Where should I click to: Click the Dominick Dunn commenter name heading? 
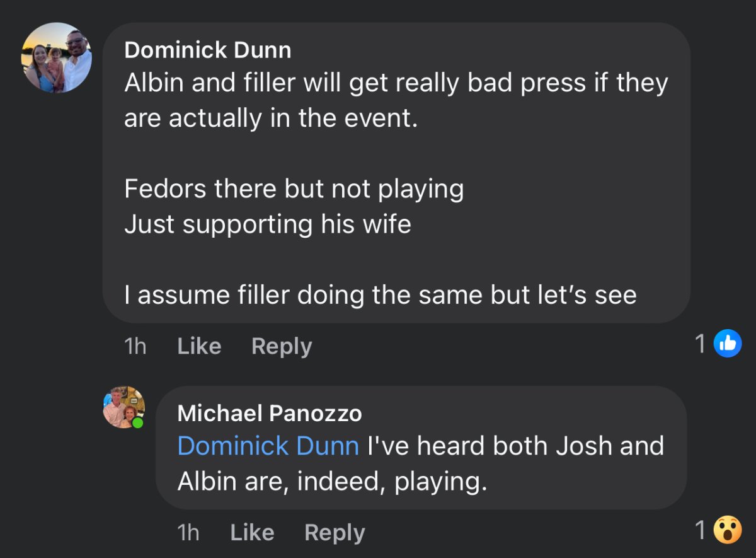point(208,50)
